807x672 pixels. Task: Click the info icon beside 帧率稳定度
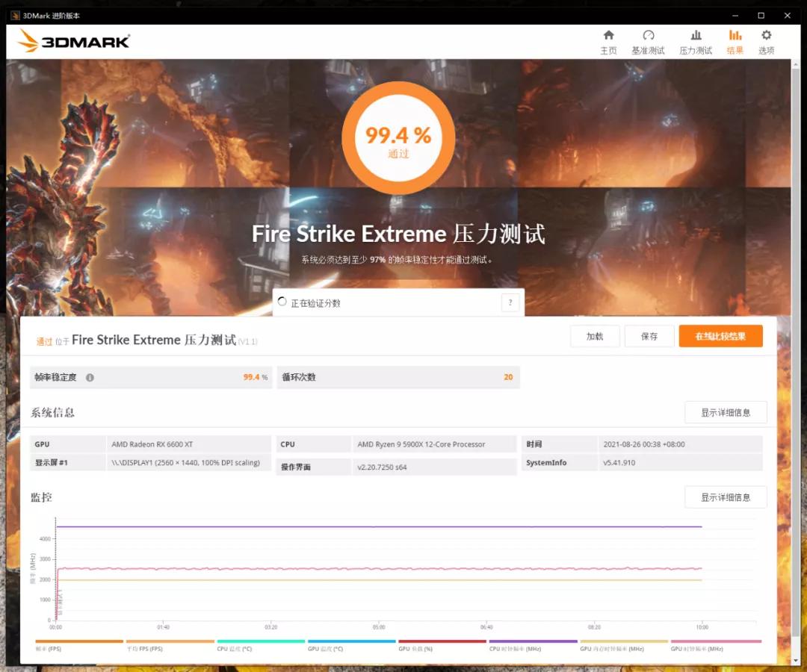coord(90,377)
